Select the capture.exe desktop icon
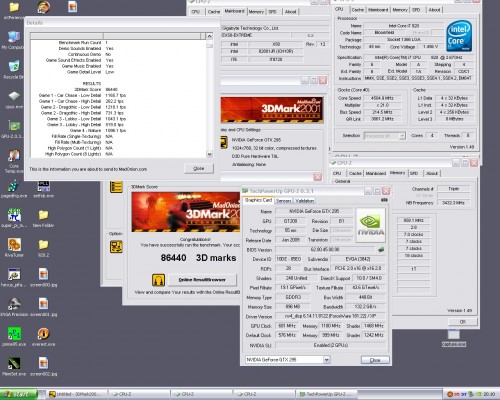The image size is (500, 400). [x=454, y=335]
